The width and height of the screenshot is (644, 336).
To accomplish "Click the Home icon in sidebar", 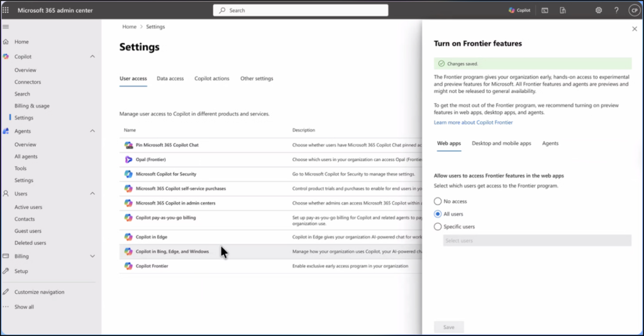I will (6, 42).
